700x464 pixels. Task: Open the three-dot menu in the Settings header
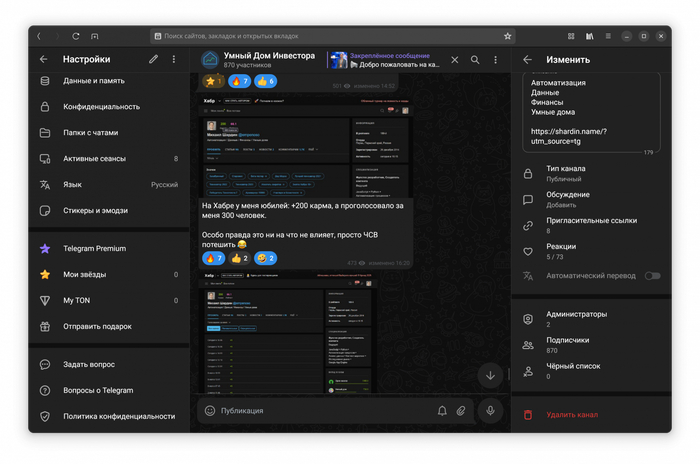coord(173,59)
